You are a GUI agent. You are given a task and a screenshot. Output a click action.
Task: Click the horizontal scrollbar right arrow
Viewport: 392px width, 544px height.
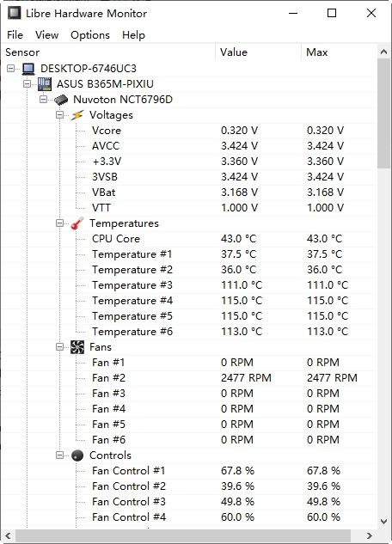370,535
